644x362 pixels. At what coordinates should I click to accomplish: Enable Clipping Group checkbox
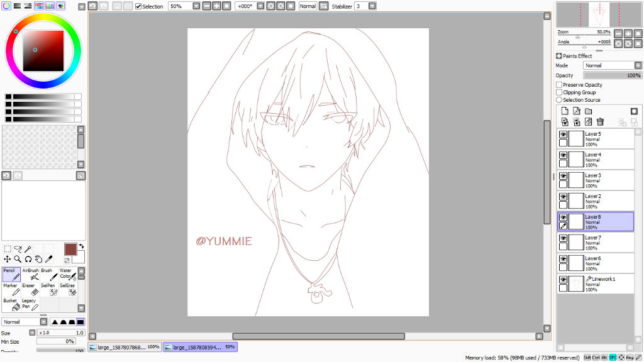click(x=559, y=92)
